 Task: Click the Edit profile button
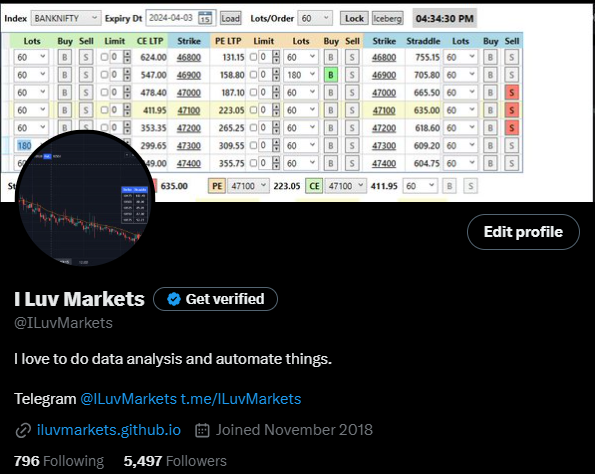click(523, 232)
